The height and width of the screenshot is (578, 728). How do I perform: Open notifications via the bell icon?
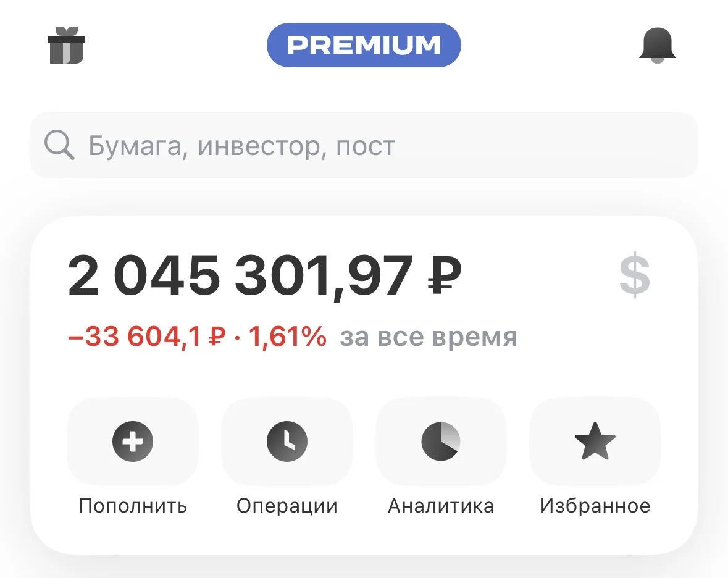pos(658,45)
